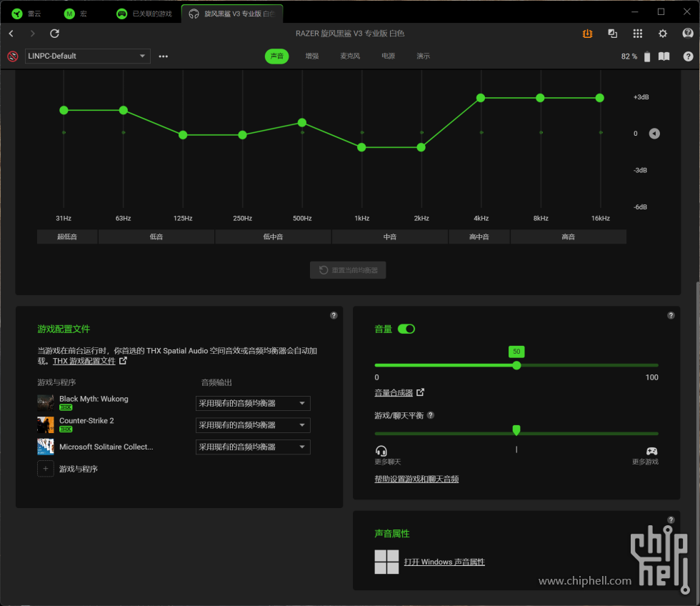
Task: Open the settings gear
Action: (663, 34)
